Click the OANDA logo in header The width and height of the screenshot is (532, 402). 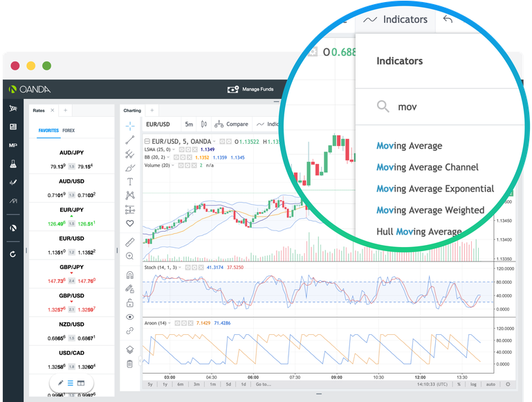(30, 89)
